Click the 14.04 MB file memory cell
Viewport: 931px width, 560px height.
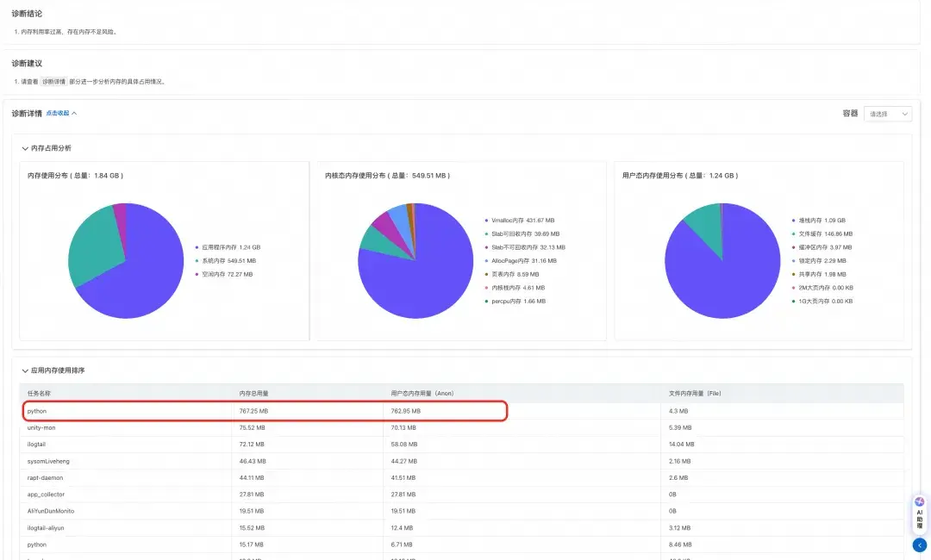682,445
